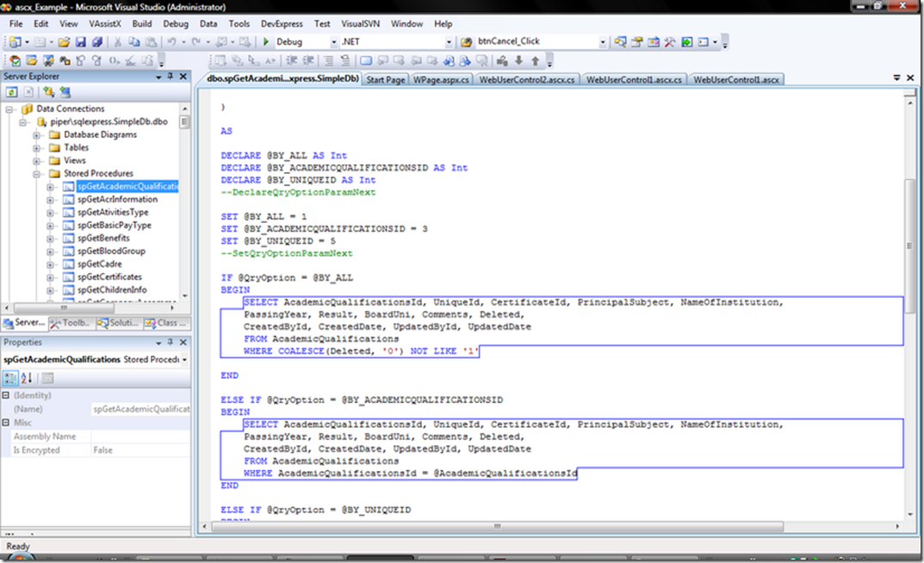924x563 pixels.
Task: Select spGetAcrInformation stored procedure
Action: [117, 200]
